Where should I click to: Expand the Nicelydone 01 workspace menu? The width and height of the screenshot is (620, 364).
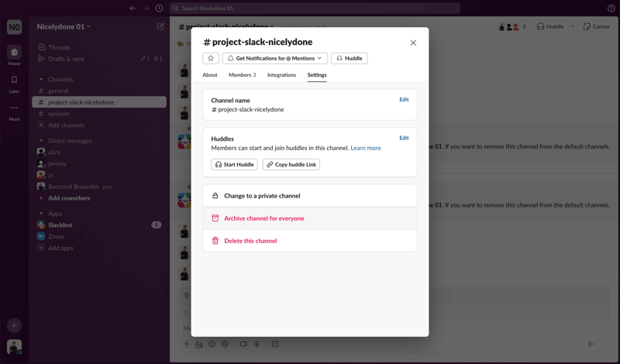(64, 26)
